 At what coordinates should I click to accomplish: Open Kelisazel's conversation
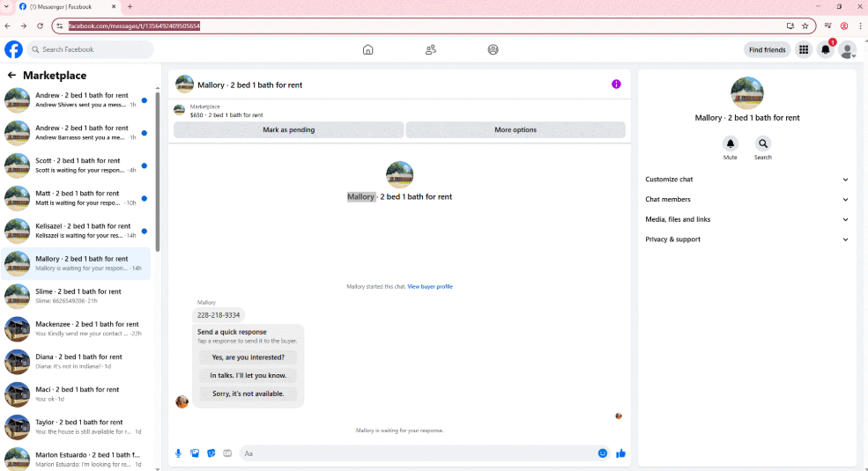(77, 231)
